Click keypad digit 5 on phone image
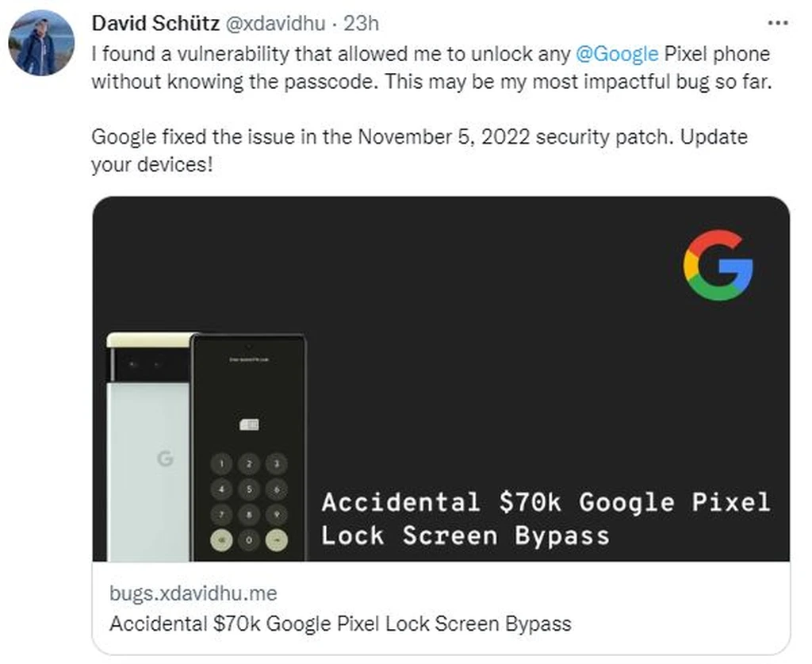The width and height of the screenshot is (812, 664). pos(249,489)
